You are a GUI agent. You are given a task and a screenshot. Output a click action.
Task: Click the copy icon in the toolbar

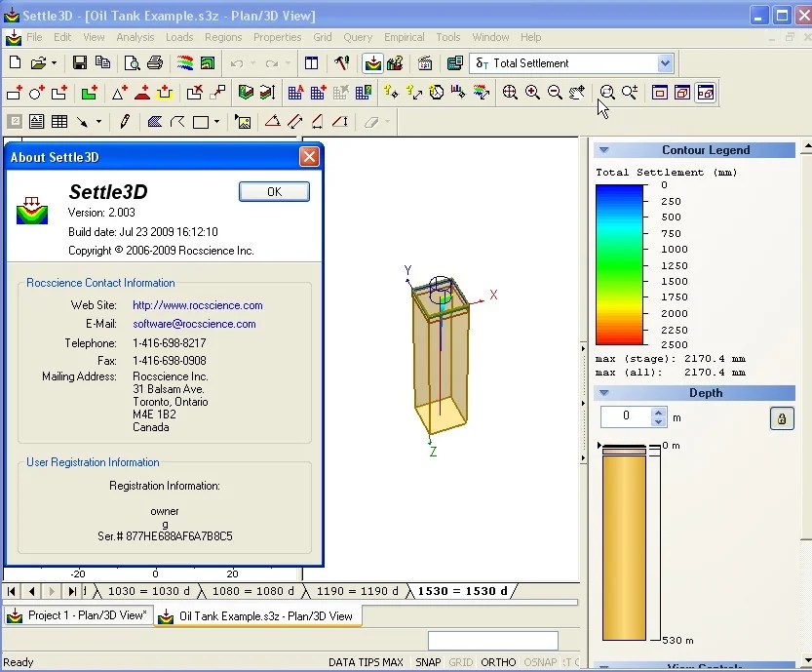[x=102, y=63]
